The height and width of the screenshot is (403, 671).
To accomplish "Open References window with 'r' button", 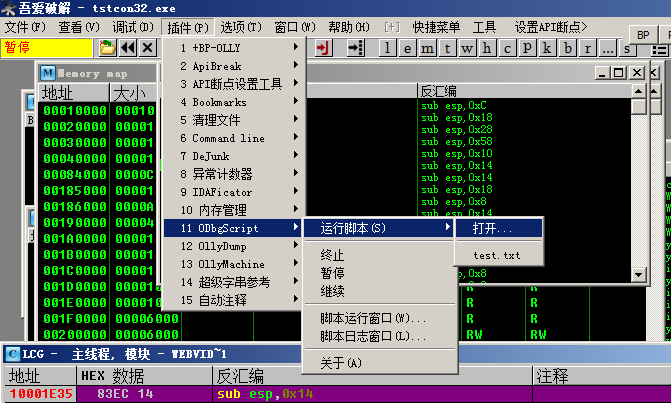I will 587,47.
